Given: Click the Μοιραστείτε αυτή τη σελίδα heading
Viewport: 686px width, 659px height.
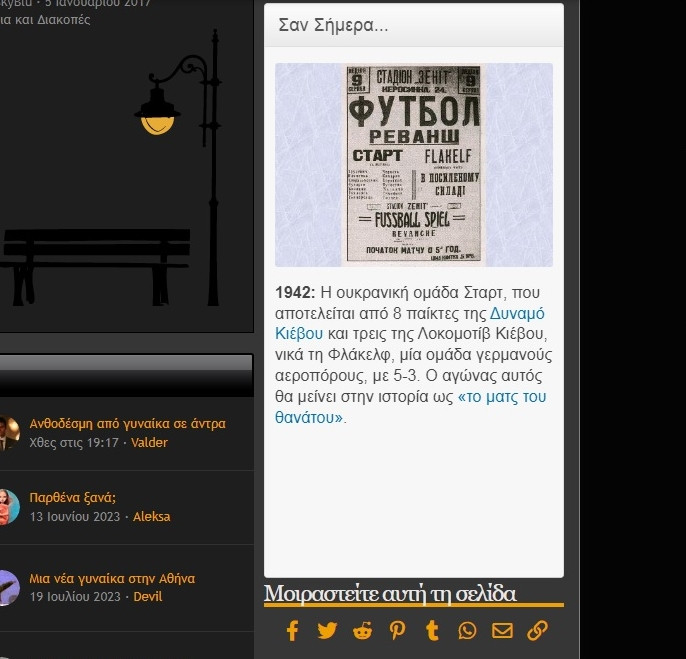Looking at the screenshot, I should [390, 594].
